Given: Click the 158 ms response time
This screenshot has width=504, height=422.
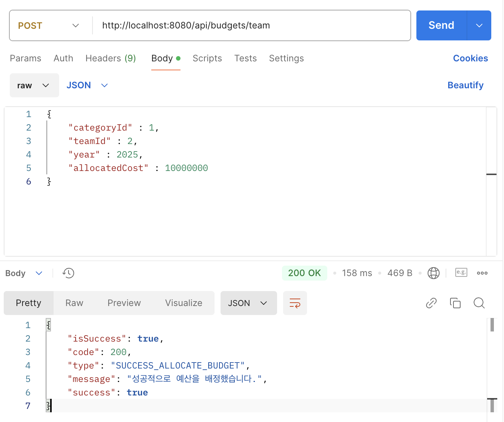Looking at the screenshot, I should coord(357,273).
